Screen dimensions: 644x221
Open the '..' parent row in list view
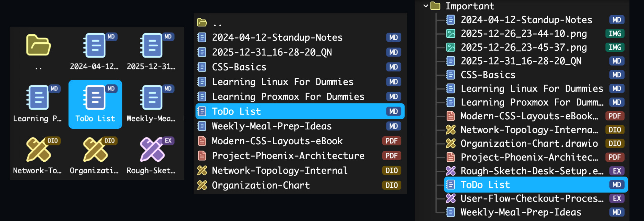coord(217,23)
